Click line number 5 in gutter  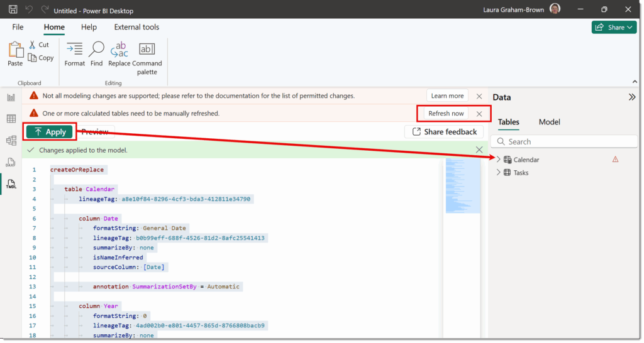pos(34,209)
